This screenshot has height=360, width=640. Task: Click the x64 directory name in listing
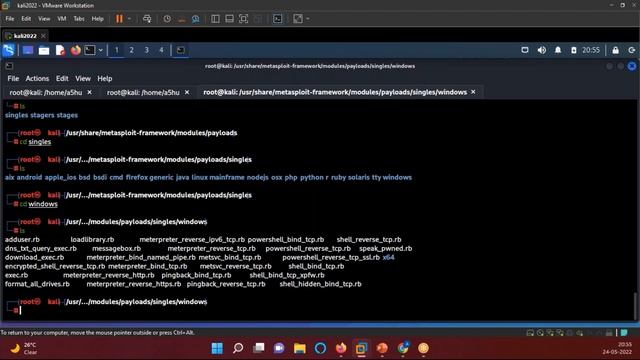point(388,257)
